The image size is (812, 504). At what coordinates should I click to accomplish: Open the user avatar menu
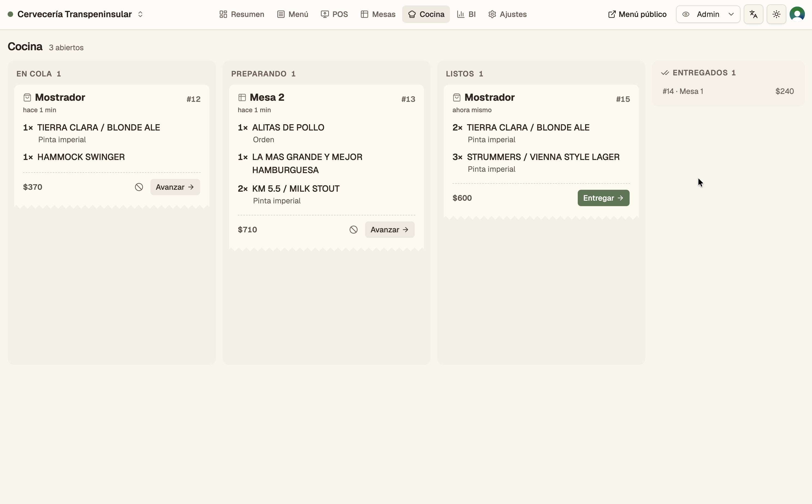[797, 14]
